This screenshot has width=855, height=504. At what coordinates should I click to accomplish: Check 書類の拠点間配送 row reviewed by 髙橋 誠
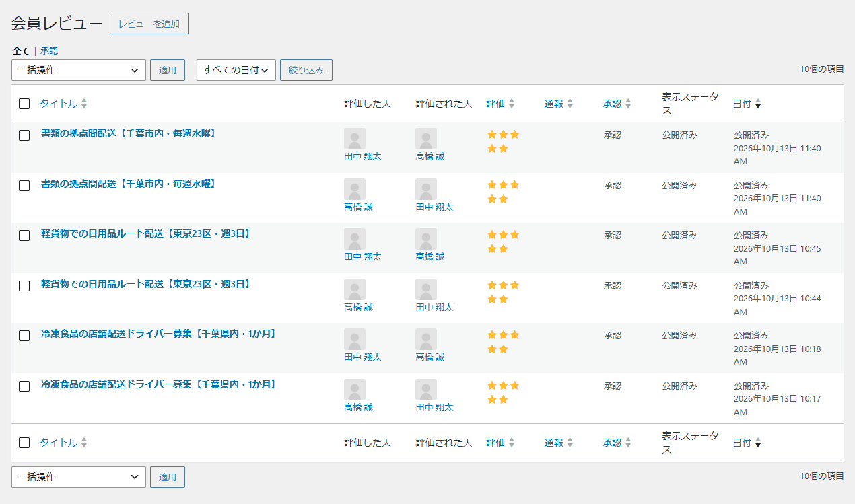point(24,186)
